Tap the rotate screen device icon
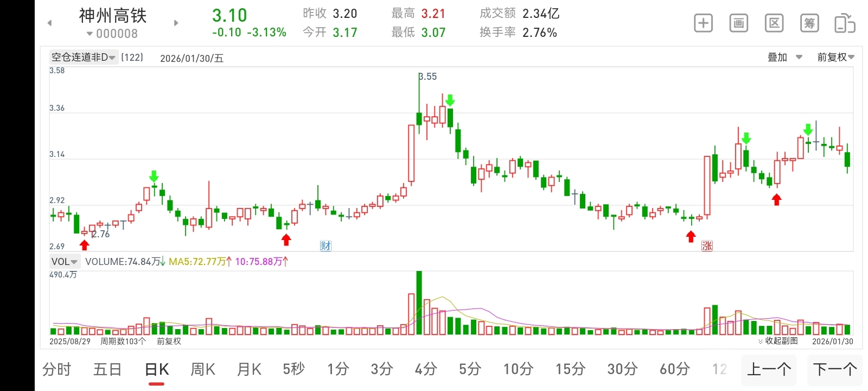 (845, 23)
